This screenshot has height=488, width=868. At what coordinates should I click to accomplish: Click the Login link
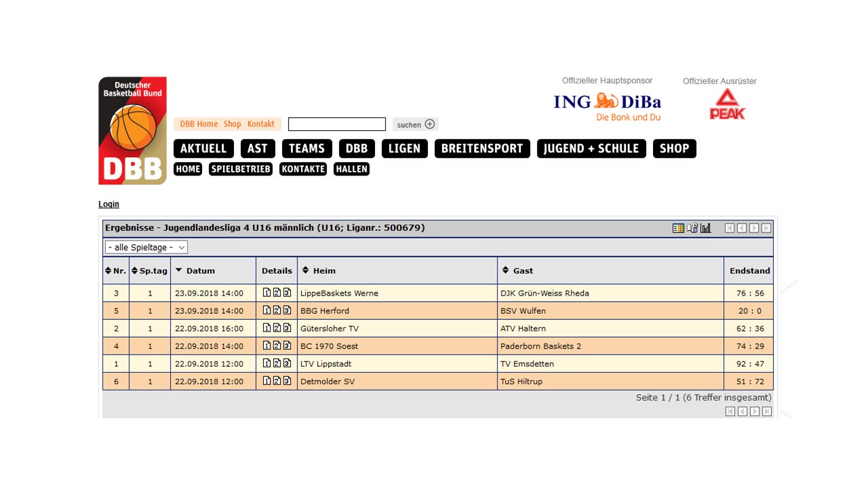coord(108,204)
